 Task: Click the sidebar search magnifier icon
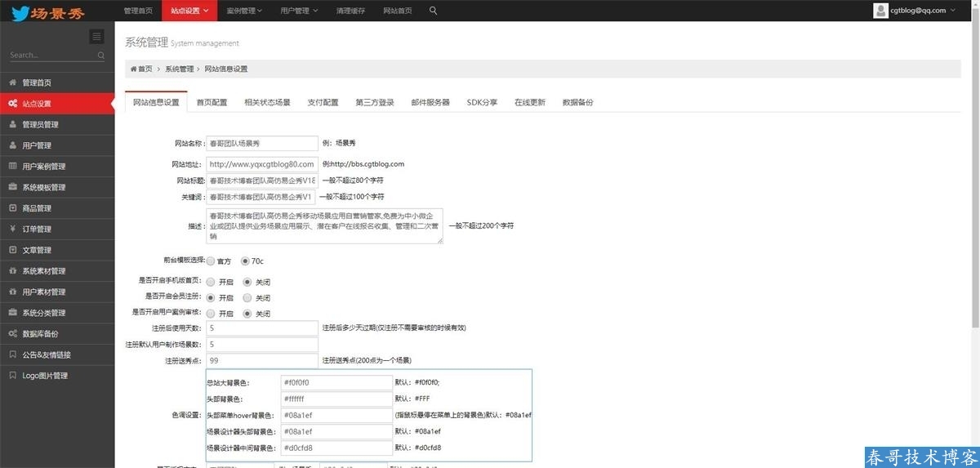tap(101, 56)
